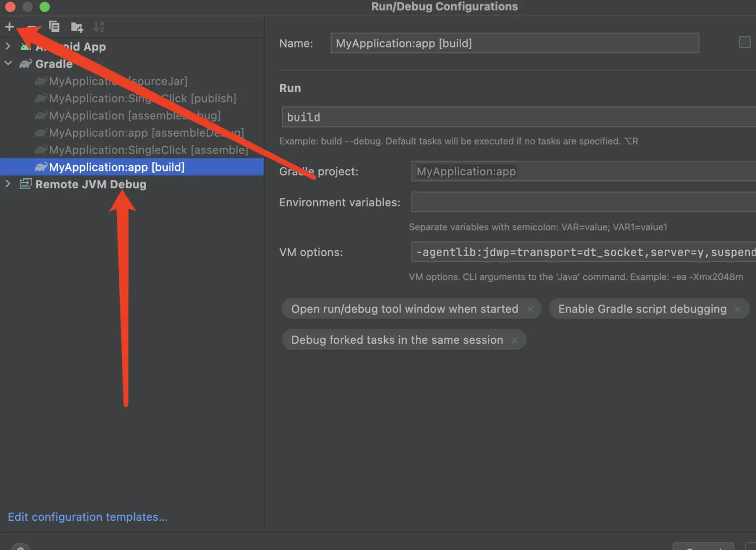Screen dimensions: 756x550
Task: Collapse the Gradle configurations group
Action: 8,64
